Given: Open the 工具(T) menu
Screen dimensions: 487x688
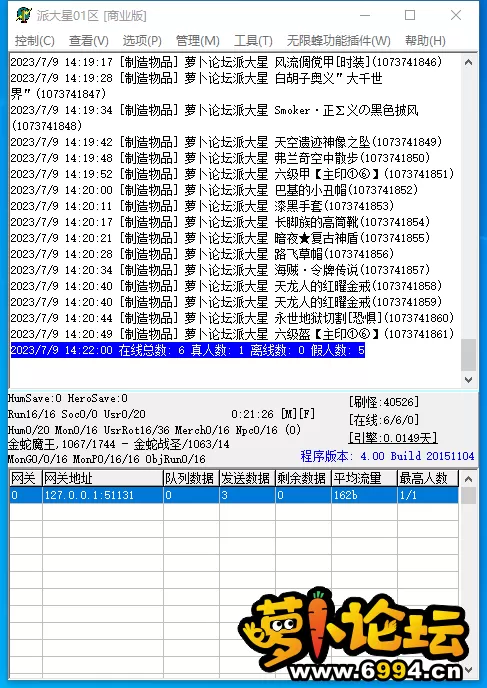Looking at the screenshot, I should [x=253, y=41].
